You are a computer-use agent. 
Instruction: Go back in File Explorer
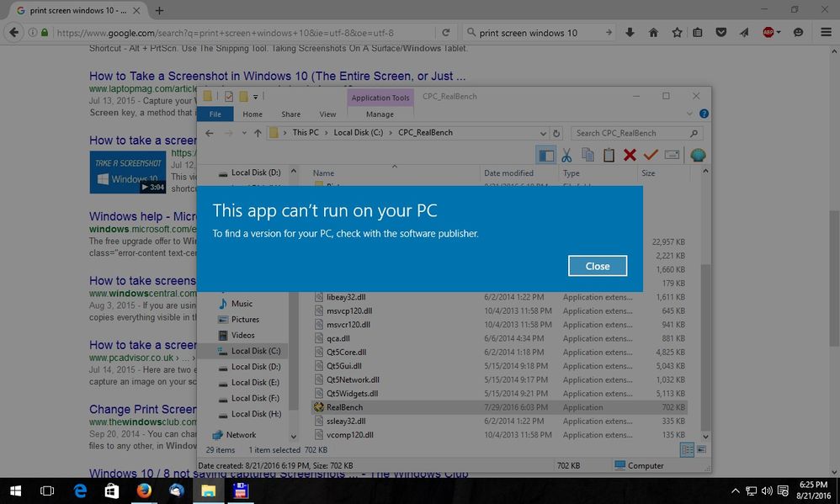pos(210,134)
